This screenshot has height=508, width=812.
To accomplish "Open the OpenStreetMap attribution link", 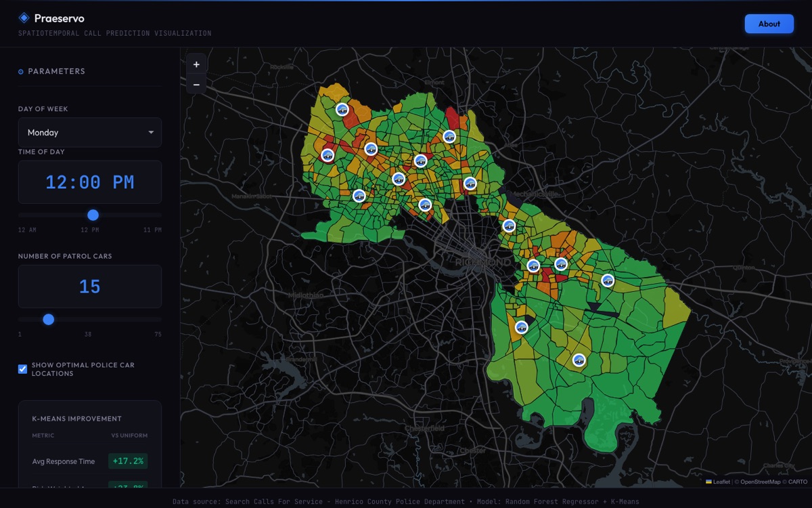I will tap(760, 482).
